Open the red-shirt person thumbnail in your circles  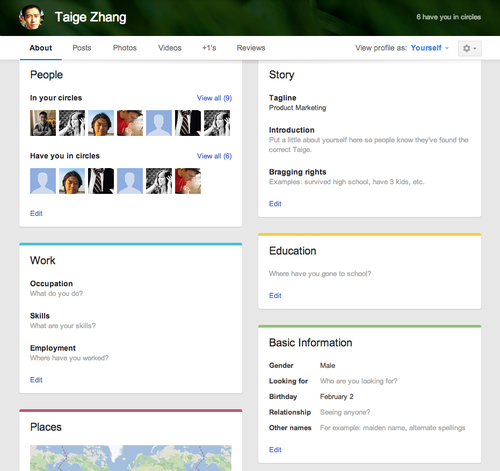click(x=130, y=123)
